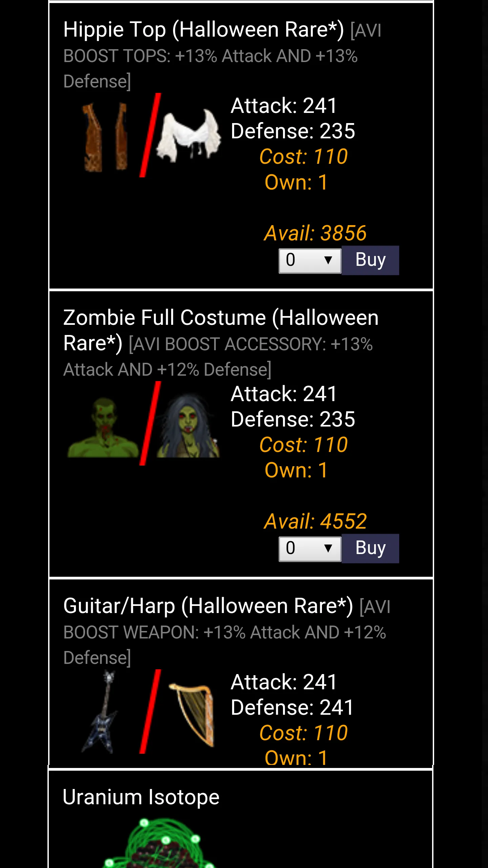The image size is (488, 868).
Task: Tap the Zombie costume accessory boost description
Action: pyautogui.click(x=218, y=357)
